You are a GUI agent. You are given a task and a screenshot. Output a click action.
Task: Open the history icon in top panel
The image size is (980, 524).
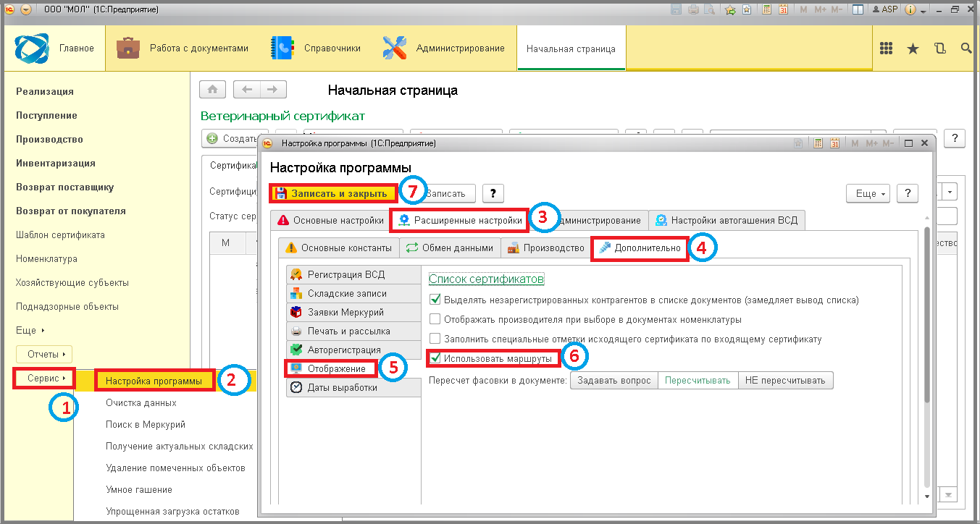coord(940,48)
